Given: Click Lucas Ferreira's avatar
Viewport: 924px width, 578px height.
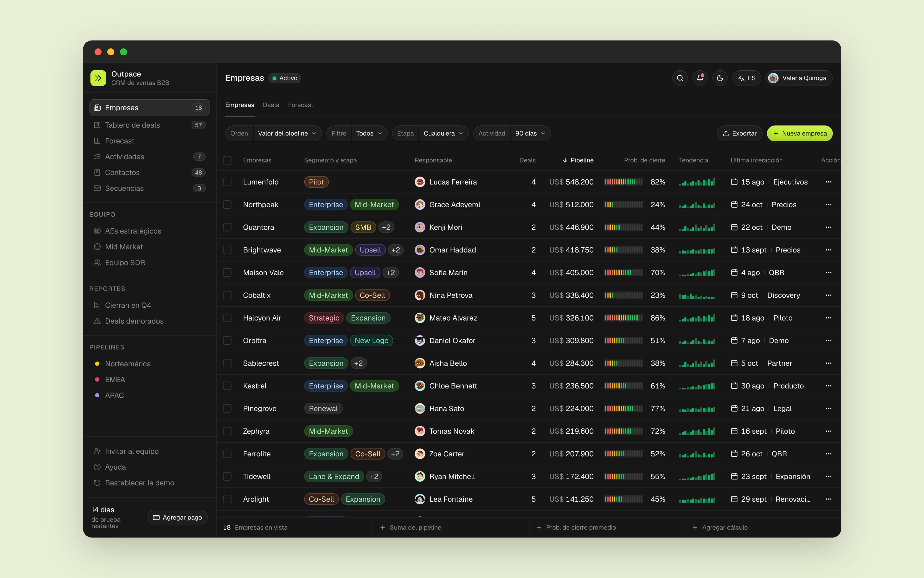Looking at the screenshot, I should click(420, 182).
